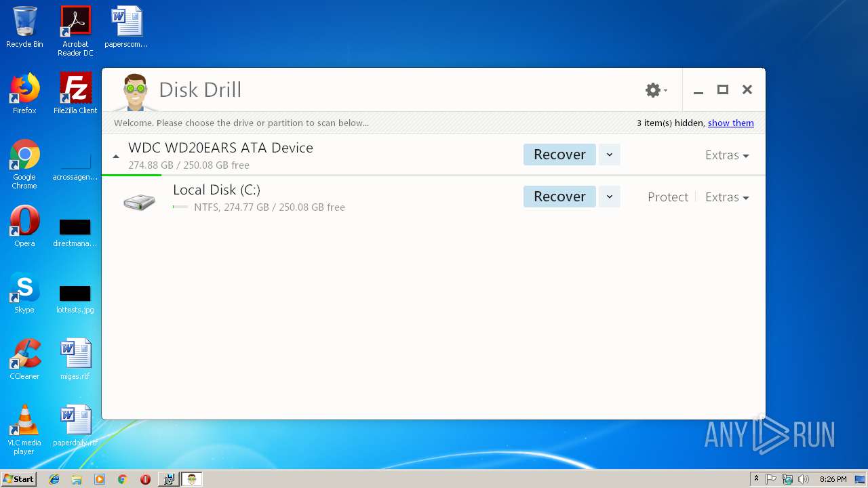Viewport: 868px width, 488px height.
Task: Open Skype desktop shortcut
Action: [24, 293]
